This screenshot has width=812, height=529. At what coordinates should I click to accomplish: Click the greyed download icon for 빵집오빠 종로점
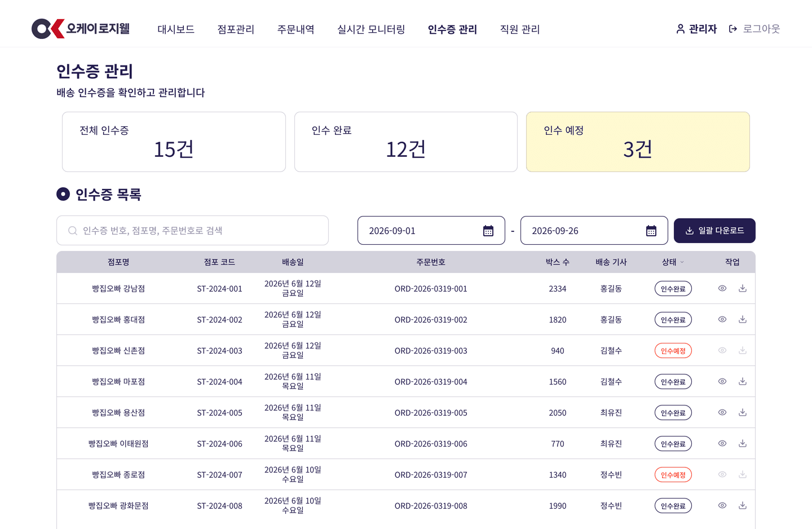coord(743,474)
